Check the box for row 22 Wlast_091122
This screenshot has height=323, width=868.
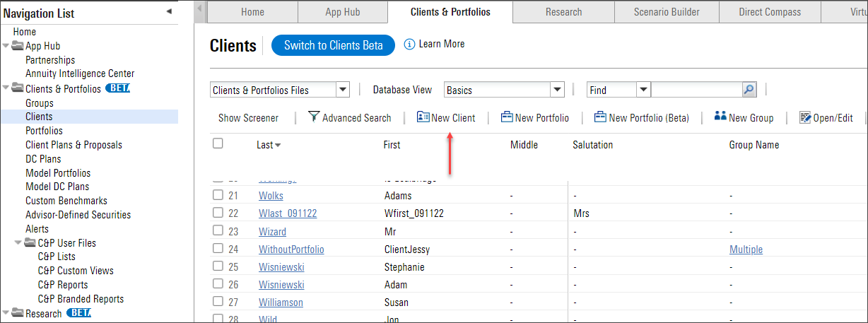[x=218, y=213]
